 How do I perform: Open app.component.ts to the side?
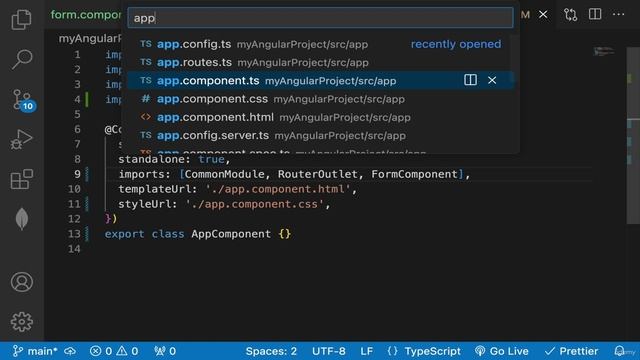pyautogui.click(x=470, y=80)
